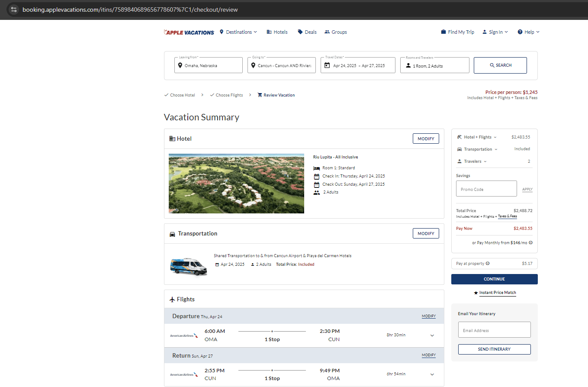This screenshot has width=588, height=387.
Task: Expand the Sign In dropdown
Action: tap(495, 32)
